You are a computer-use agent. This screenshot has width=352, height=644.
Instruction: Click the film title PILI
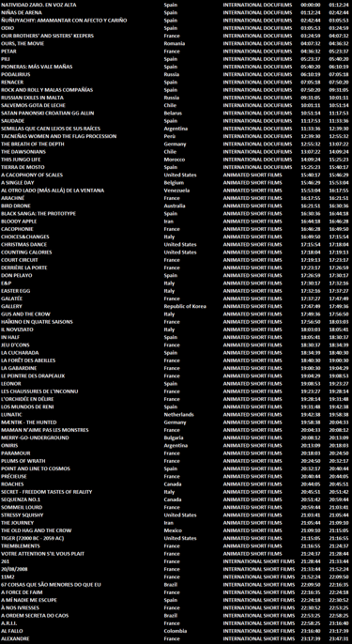6,59
